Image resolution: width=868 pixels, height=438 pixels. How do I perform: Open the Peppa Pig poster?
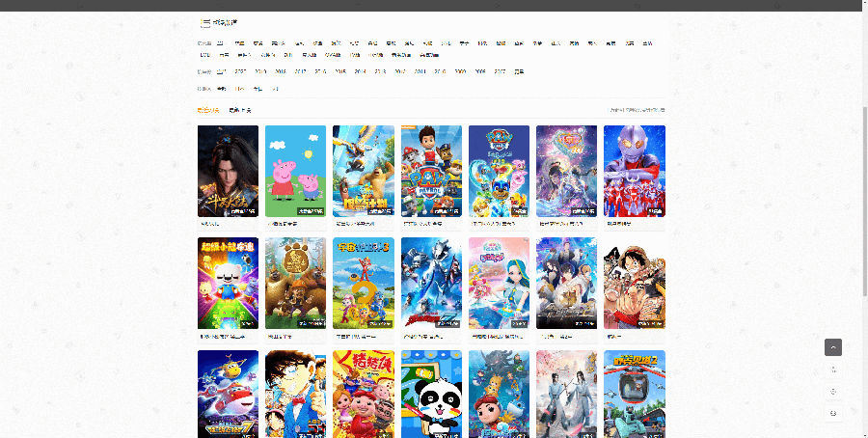point(296,171)
